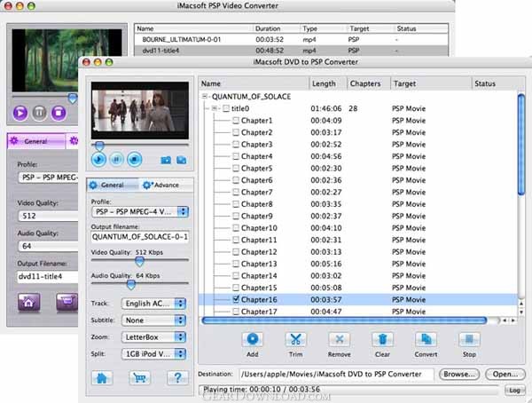The height and width of the screenshot is (403, 532).
Task: Pause preview in DVD to PSP window
Action: click(116, 160)
